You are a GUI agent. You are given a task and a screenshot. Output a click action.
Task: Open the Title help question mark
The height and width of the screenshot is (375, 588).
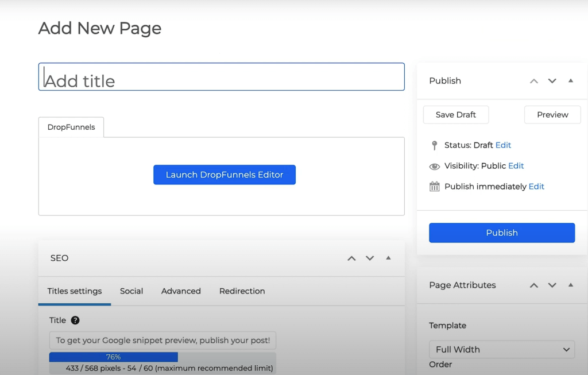coord(75,320)
